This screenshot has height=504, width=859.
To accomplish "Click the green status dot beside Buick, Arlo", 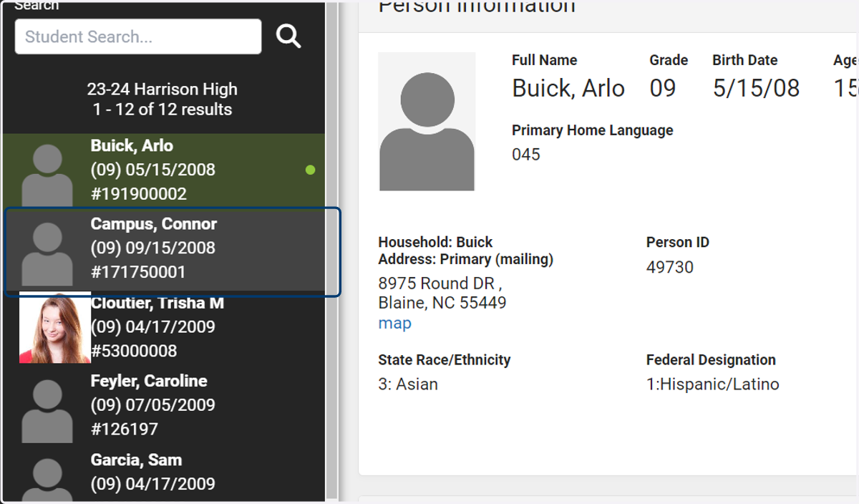I will point(310,170).
